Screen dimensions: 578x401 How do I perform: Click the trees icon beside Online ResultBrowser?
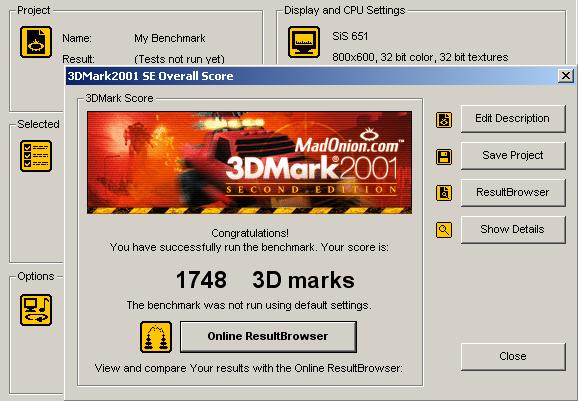point(156,337)
